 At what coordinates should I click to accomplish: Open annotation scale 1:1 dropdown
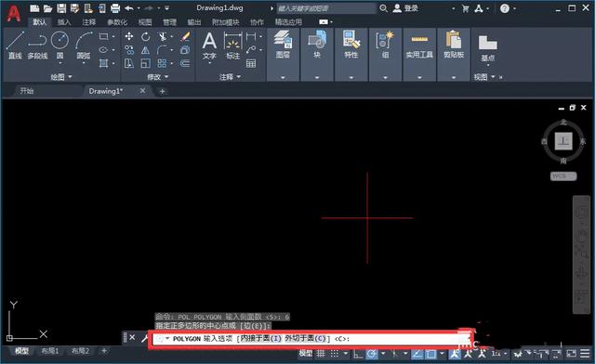click(x=499, y=354)
